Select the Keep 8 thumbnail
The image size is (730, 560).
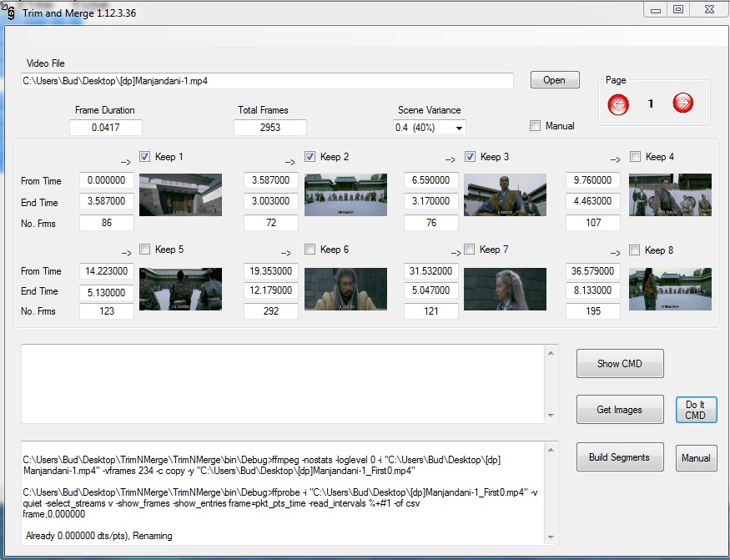pyautogui.click(x=670, y=289)
